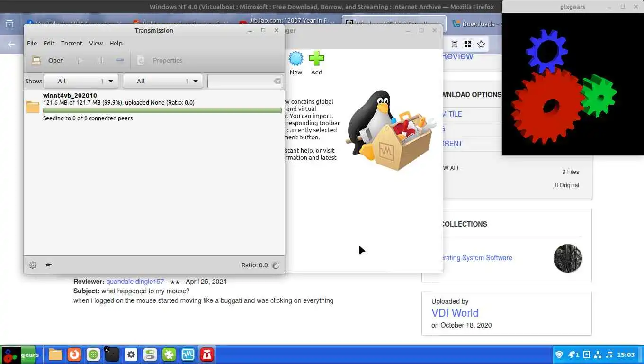Open the green app grid launcher on taskbar
The height and width of the screenshot is (364, 644).
[93, 355]
